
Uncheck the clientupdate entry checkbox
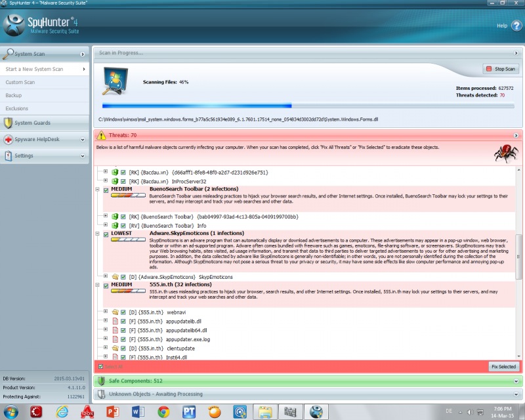click(x=123, y=348)
